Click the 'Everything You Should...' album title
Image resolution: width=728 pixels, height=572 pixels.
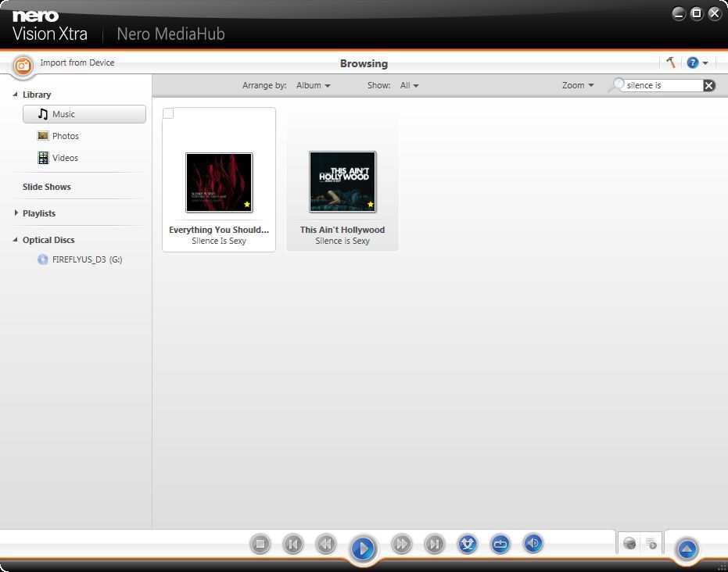pos(219,230)
